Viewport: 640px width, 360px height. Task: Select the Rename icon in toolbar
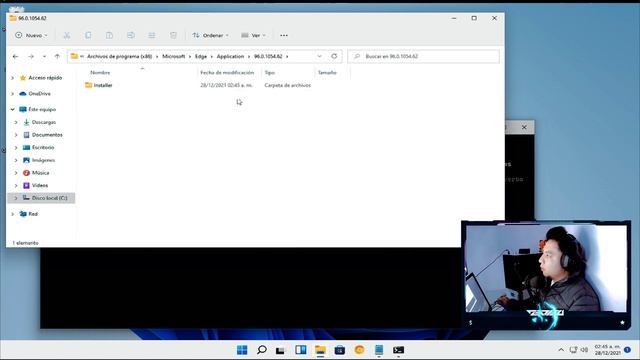tap(131, 36)
